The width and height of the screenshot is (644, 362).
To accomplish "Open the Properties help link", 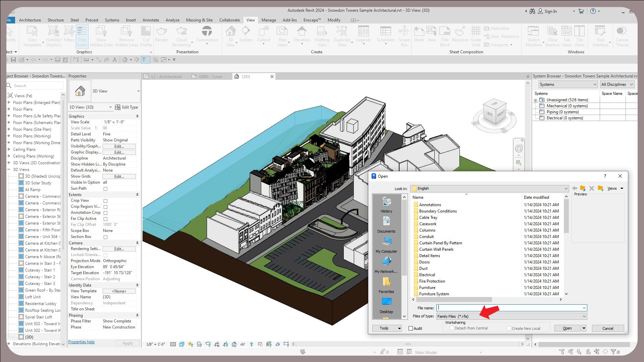I will 81,342.
